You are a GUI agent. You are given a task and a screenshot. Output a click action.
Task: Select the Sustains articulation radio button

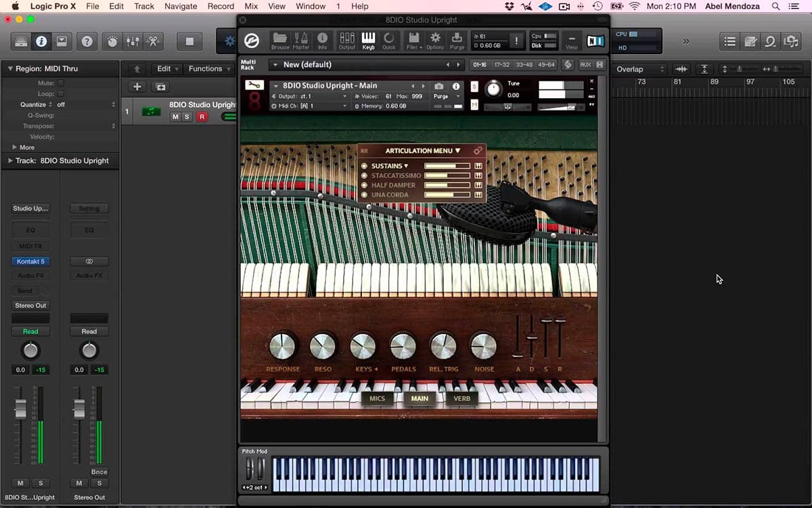(365, 166)
